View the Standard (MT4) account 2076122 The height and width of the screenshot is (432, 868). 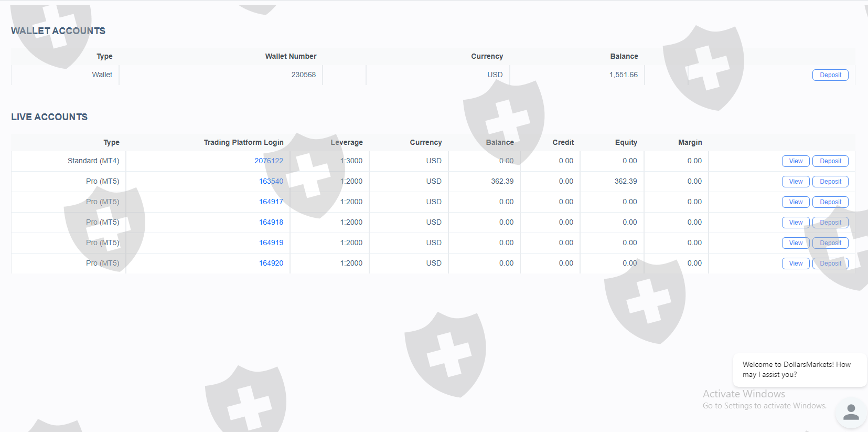(x=796, y=161)
